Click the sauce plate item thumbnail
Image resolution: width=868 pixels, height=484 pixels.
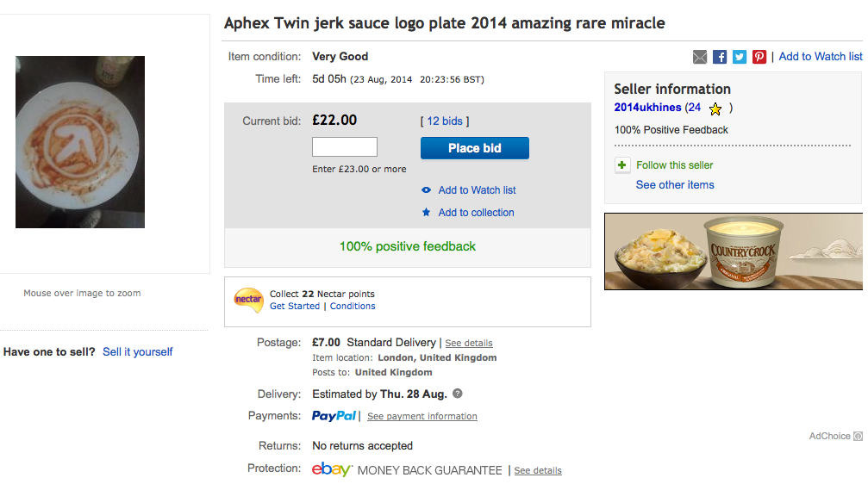point(80,142)
